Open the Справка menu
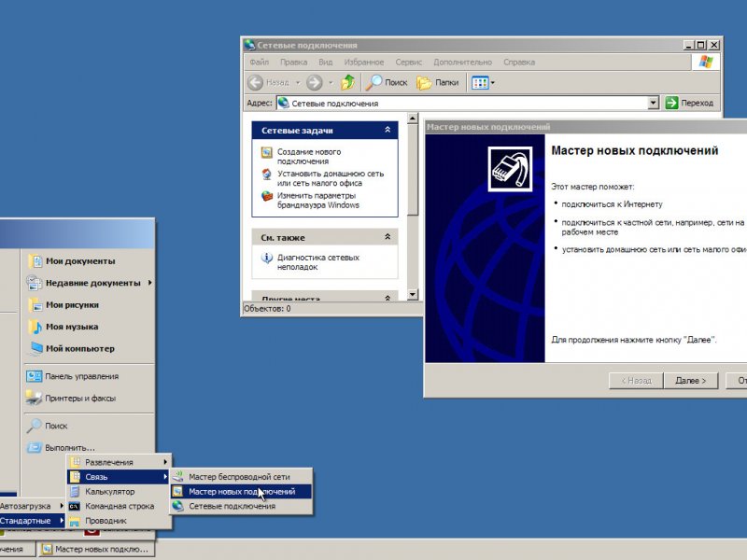This screenshot has height=560, width=747. [x=519, y=62]
